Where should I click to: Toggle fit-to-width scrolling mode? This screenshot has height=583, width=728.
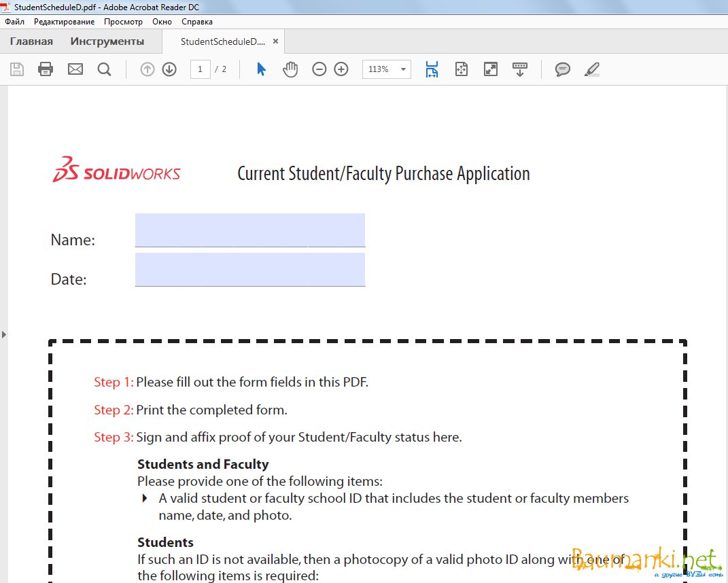pos(432,69)
